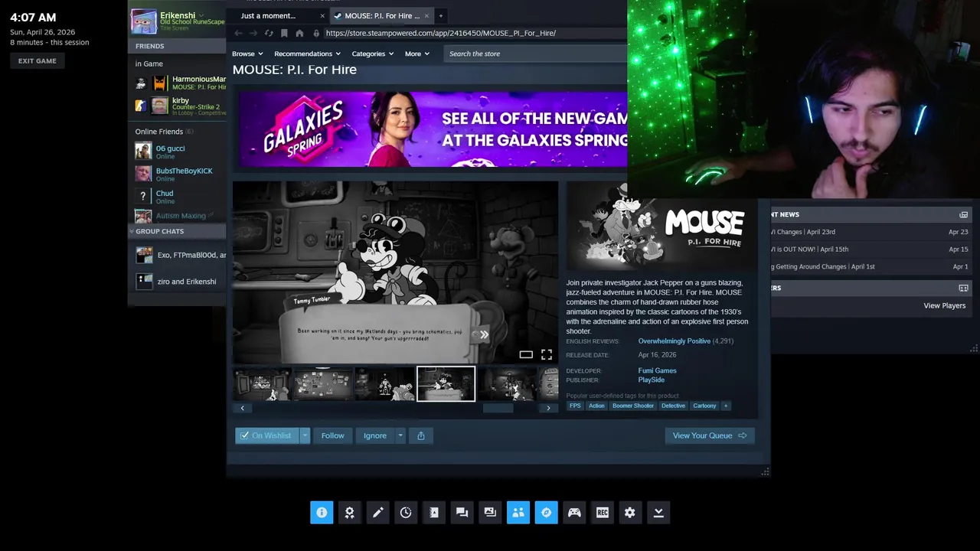Expand the Browse menu
The width and height of the screenshot is (980, 551).
coord(247,54)
